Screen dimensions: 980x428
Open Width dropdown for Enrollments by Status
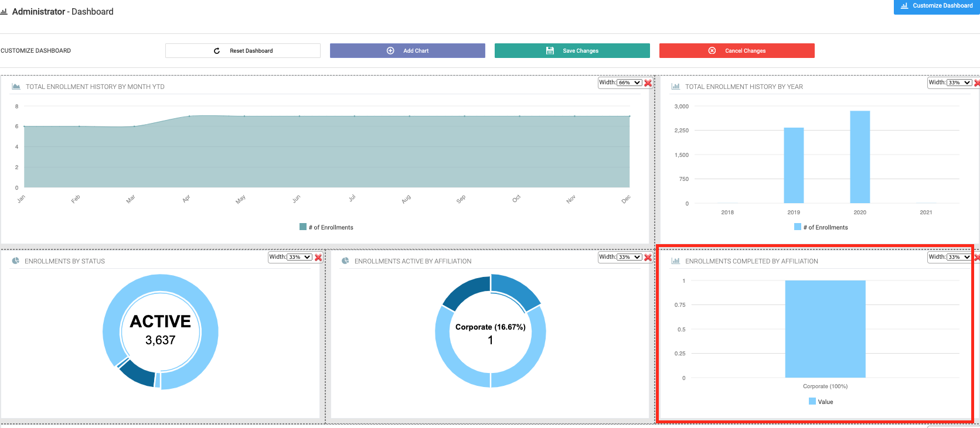pyautogui.click(x=299, y=257)
